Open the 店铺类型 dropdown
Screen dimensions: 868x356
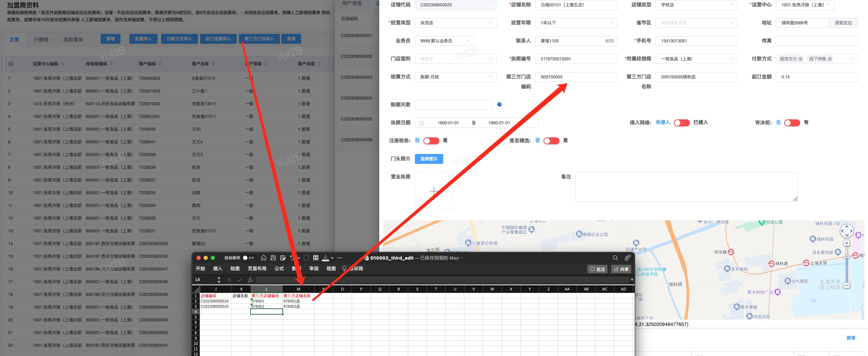click(x=696, y=5)
